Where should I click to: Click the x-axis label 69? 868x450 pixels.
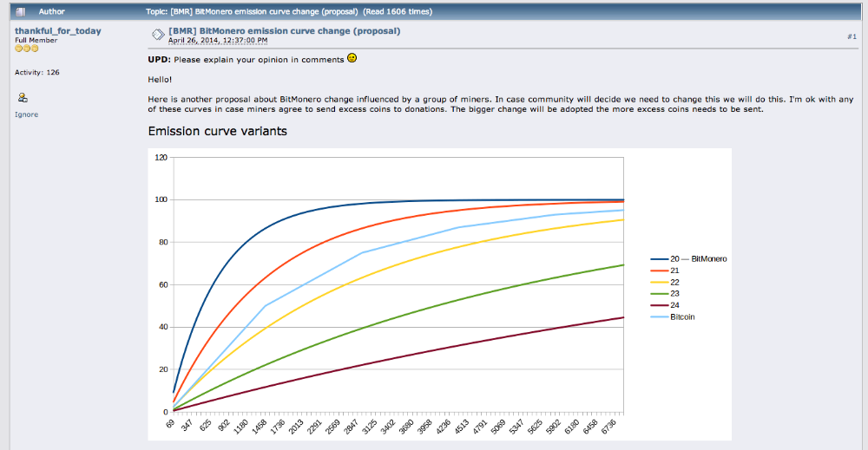(170, 423)
